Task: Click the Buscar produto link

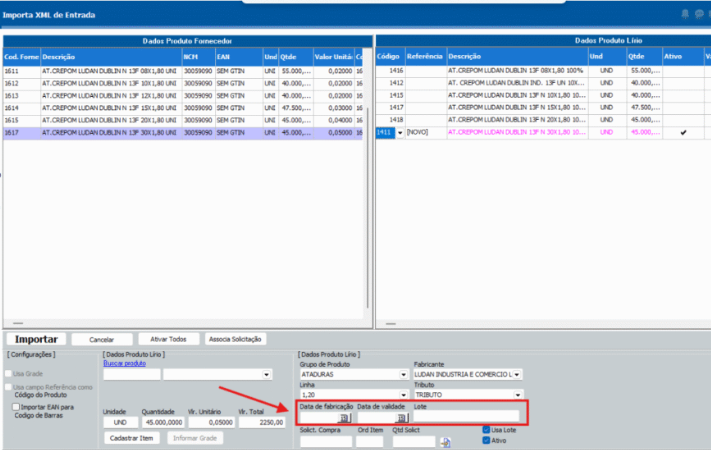Action: 125,363
